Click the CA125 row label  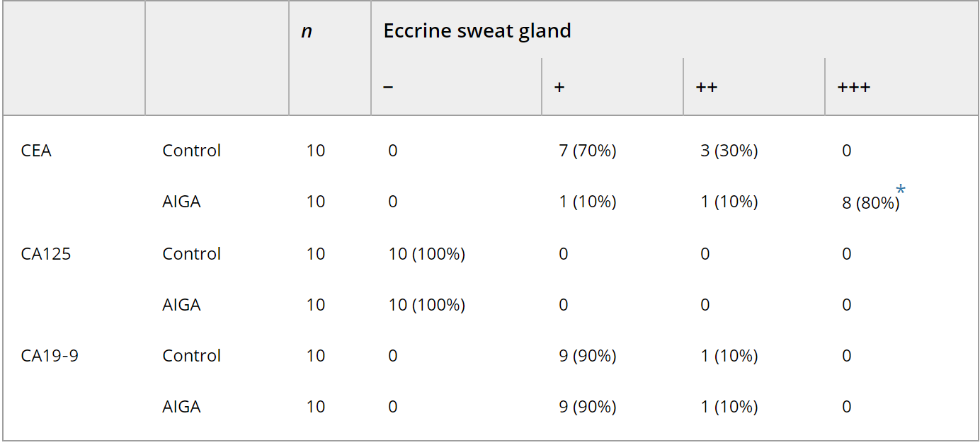[46, 254]
